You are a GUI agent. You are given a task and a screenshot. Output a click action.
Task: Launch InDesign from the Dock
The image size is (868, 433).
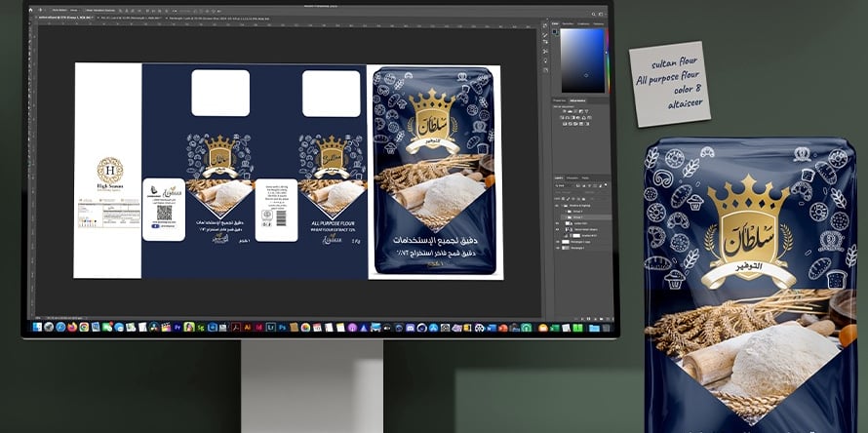pyautogui.click(x=259, y=328)
